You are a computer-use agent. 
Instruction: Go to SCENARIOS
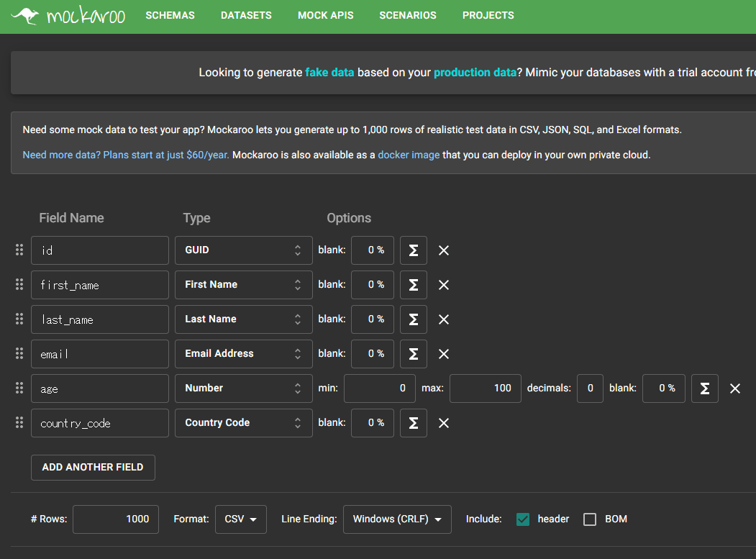tap(408, 15)
